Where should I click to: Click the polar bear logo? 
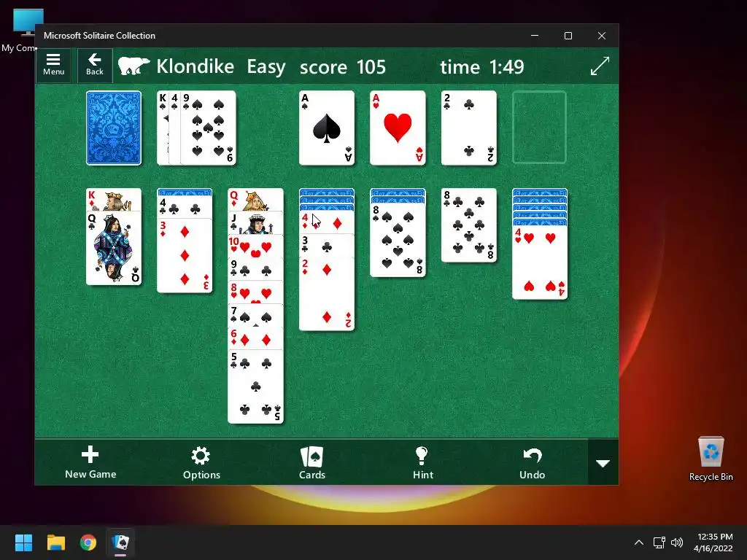pyautogui.click(x=133, y=66)
